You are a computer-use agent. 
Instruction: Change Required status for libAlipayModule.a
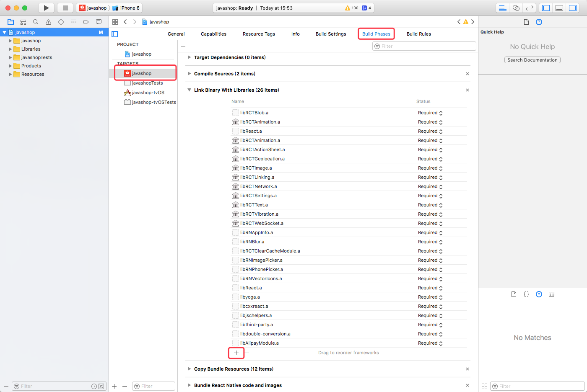[430, 343]
